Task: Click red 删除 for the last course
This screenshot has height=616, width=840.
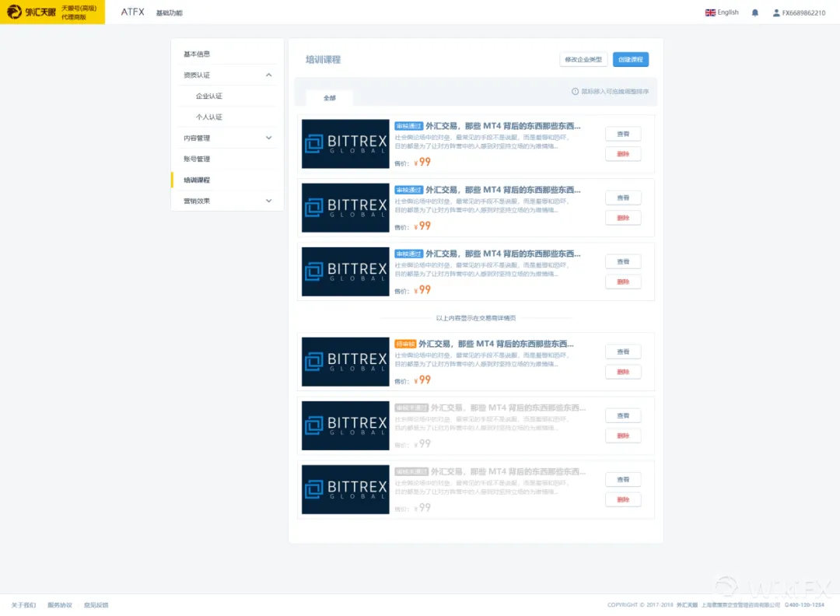Action: click(x=623, y=500)
